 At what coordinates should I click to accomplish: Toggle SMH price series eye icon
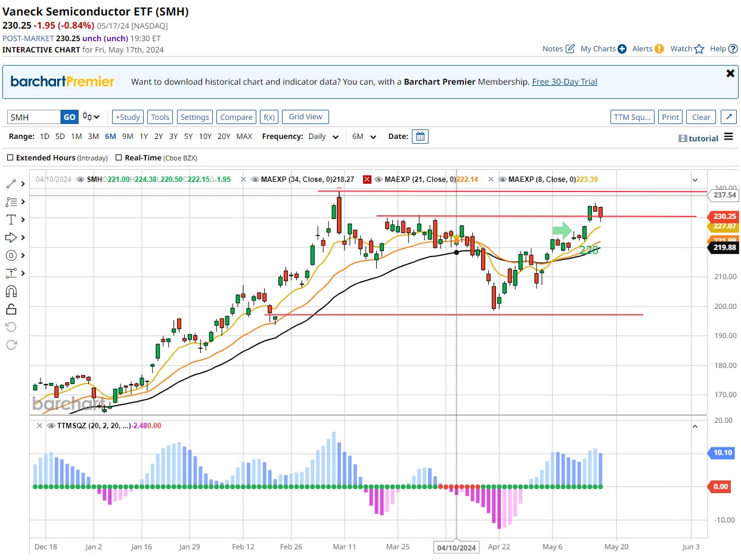click(82, 179)
